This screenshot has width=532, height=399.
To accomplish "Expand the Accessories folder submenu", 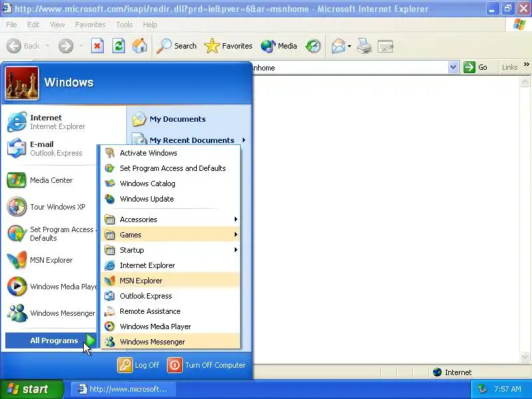I will coord(171,219).
